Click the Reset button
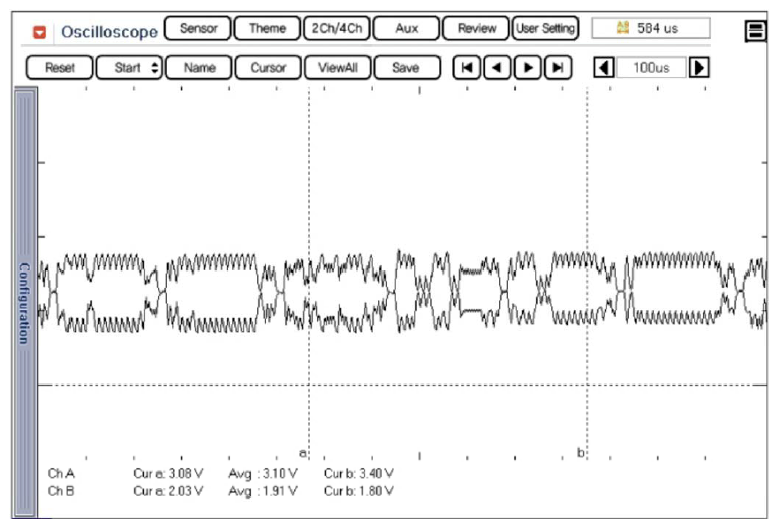Viewport: 778px width, 528px height. [59, 68]
